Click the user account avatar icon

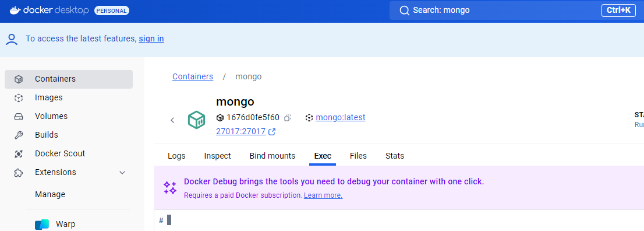[12, 39]
